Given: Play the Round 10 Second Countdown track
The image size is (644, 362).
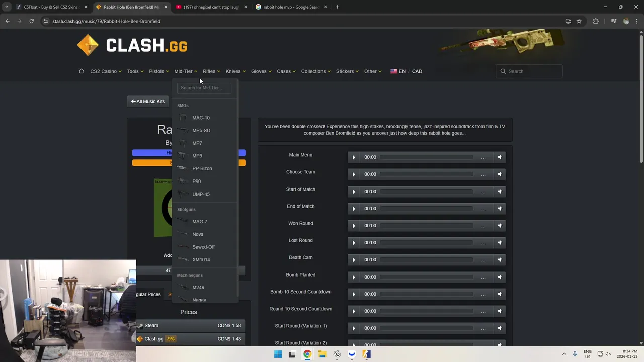Looking at the screenshot, I should pyautogui.click(x=354, y=311).
